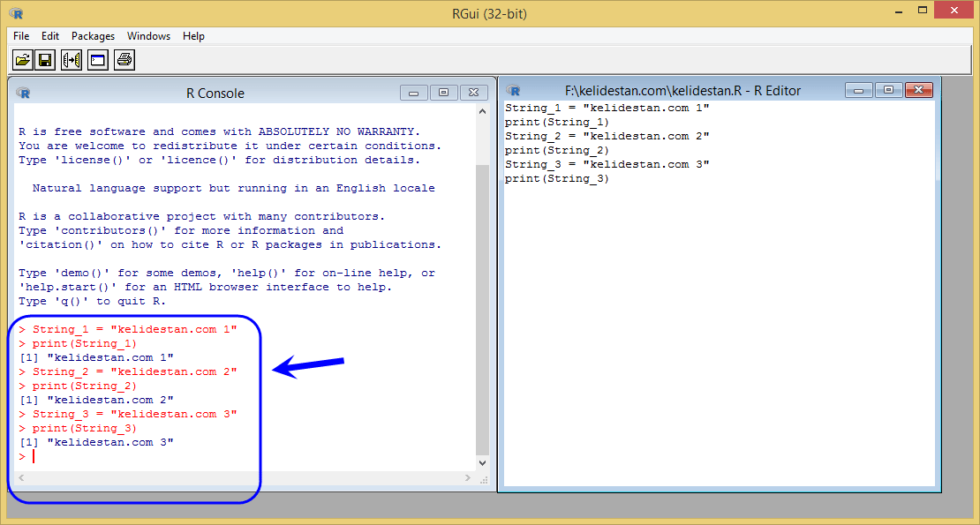Print the document with the printer icon

click(124, 60)
